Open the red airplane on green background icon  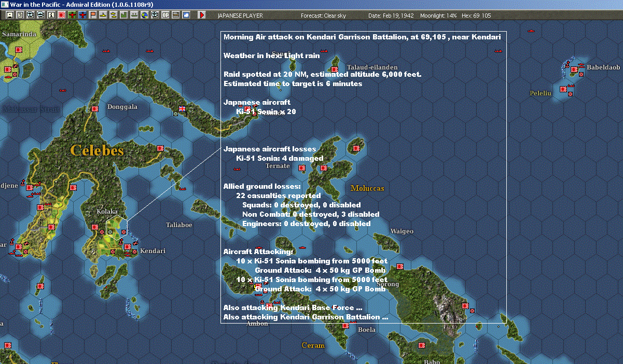coord(72,15)
